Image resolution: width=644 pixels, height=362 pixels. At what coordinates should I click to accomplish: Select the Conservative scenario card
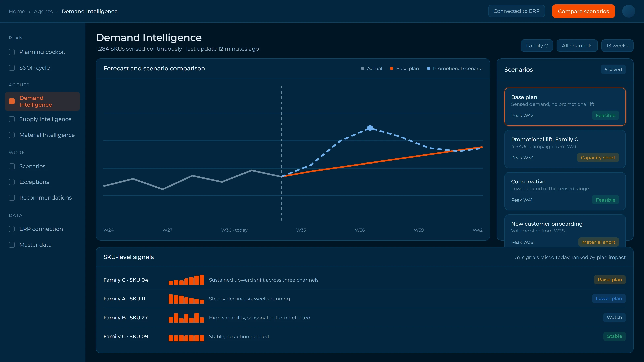[x=565, y=191]
